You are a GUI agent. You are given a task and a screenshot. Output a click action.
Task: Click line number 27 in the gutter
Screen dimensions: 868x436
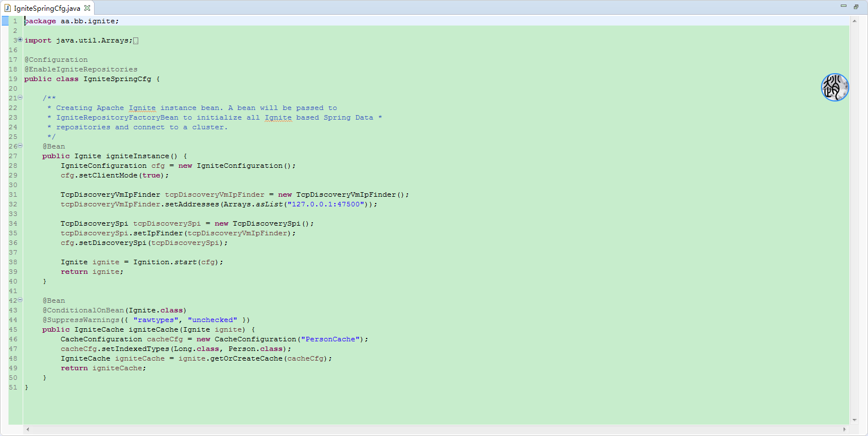(13, 155)
